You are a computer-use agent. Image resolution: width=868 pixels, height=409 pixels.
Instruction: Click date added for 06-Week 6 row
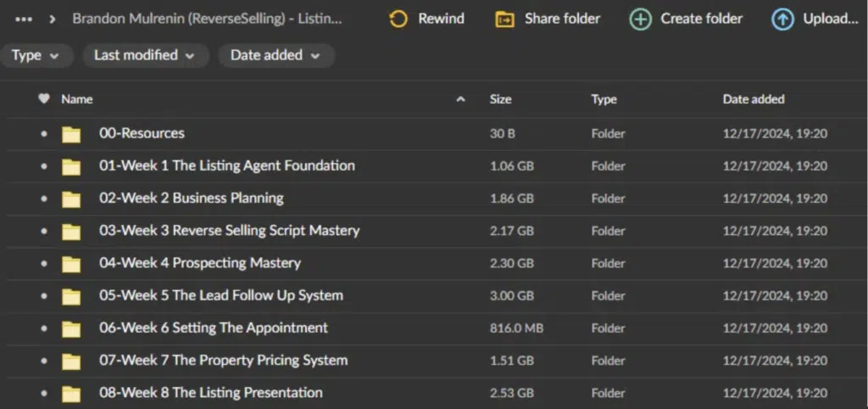[x=775, y=328]
